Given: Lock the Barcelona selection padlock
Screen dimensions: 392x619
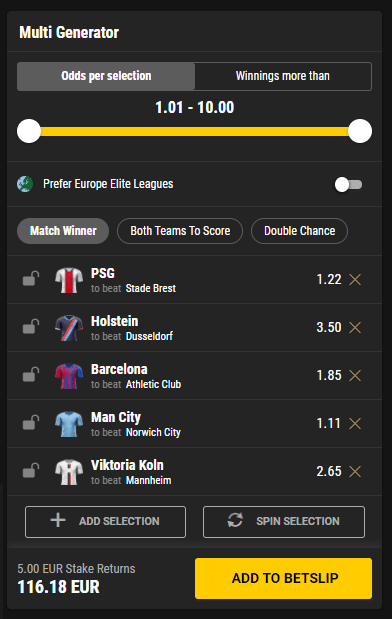Looking at the screenshot, I should click(x=31, y=375).
